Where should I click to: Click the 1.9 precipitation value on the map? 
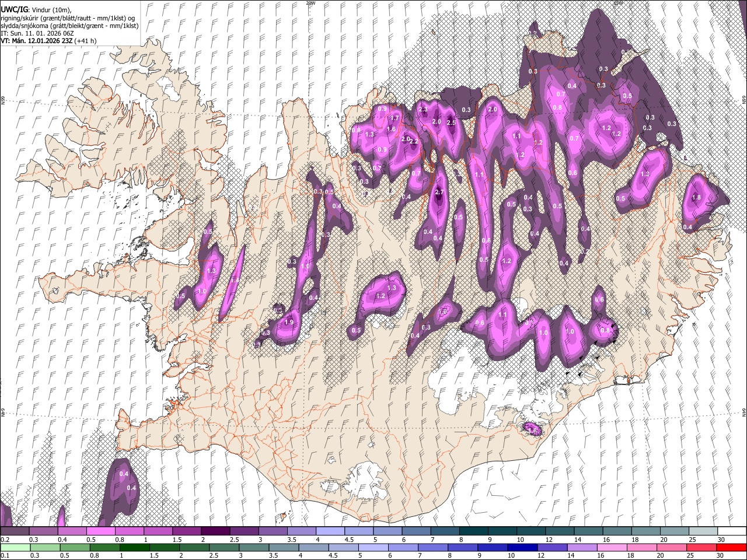coord(289,322)
